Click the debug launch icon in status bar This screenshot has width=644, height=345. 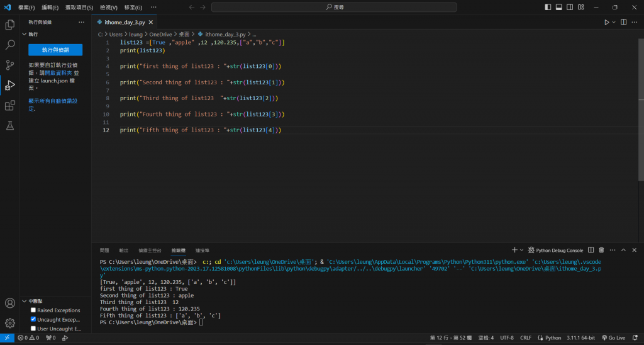65,337
